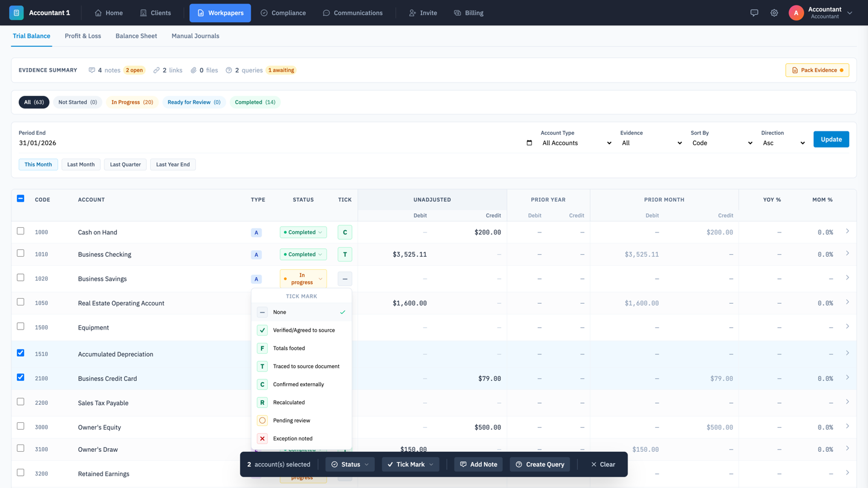Open the Status dropdown in selection bar
The width and height of the screenshot is (868, 488).
(350, 465)
